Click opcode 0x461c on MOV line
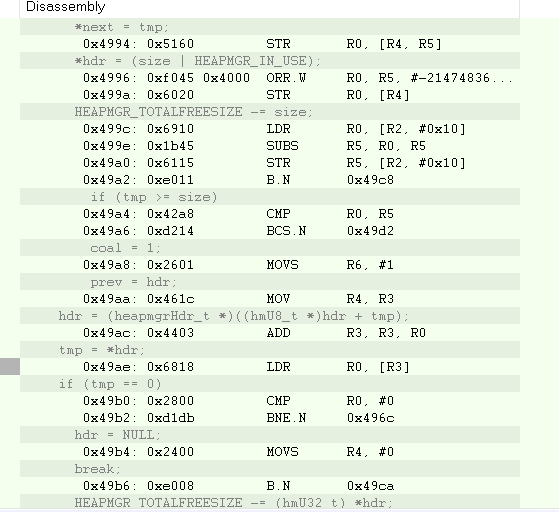 coord(170,299)
